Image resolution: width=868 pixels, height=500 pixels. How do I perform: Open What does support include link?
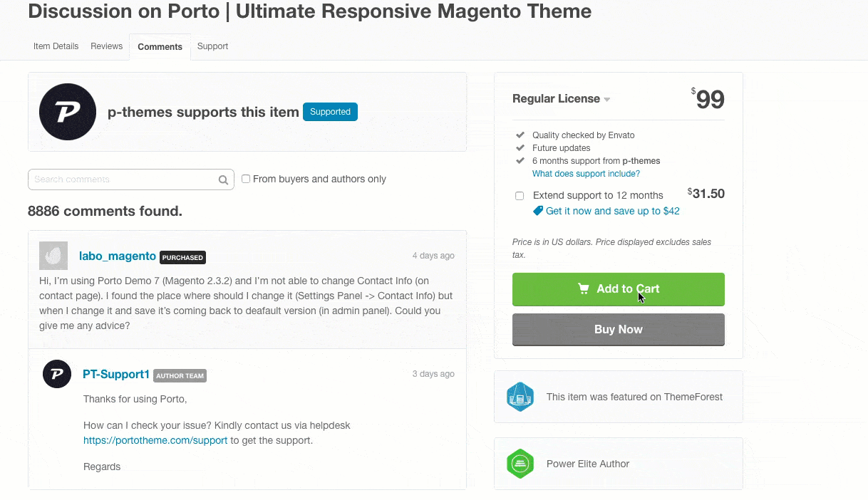[x=586, y=174]
